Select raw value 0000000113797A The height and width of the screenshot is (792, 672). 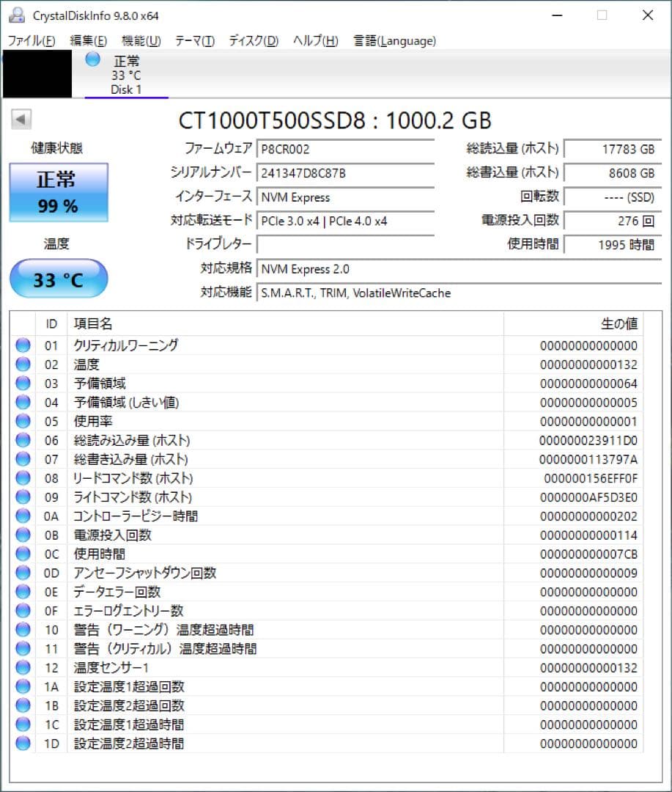tap(588, 460)
